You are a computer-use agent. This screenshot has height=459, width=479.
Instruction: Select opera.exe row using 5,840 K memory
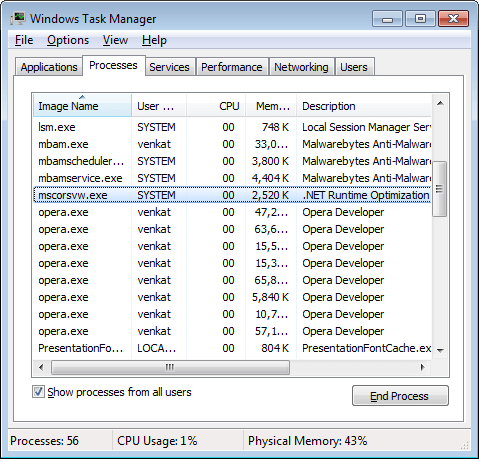coord(232,297)
